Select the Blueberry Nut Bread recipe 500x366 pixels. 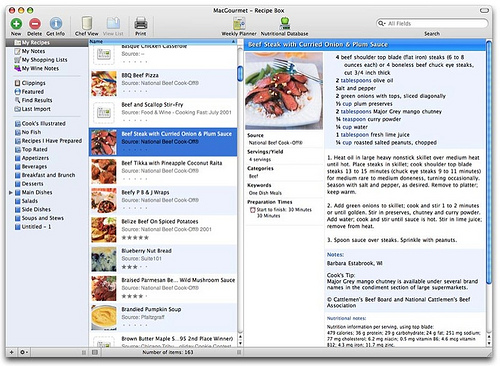click(163, 259)
